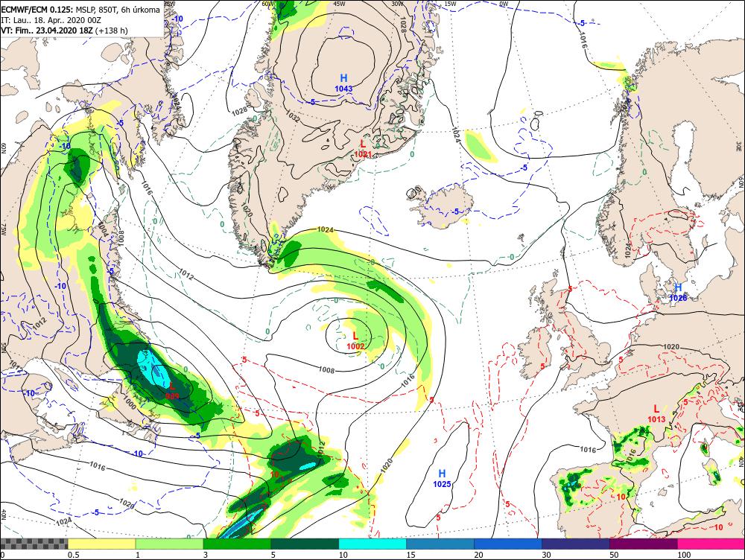Click the 'L 1021' low on Greenland's east coast
Image resolution: width=745 pixels, height=560 pixels.
[363, 148]
